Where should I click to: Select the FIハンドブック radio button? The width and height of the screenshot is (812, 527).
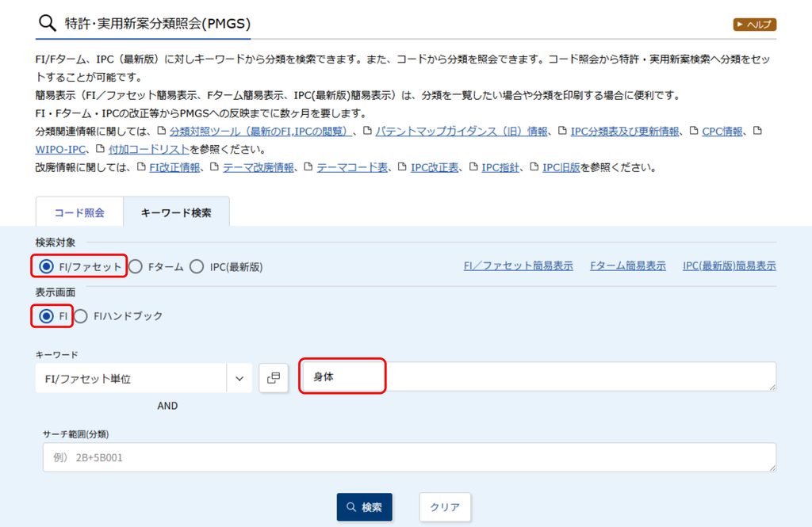click(x=80, y=315)
